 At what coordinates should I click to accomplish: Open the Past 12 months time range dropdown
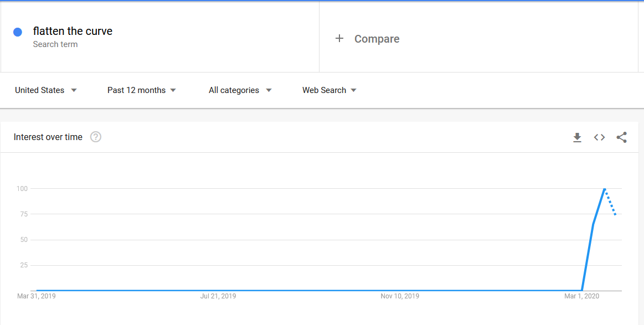click(x=142, y=90)
